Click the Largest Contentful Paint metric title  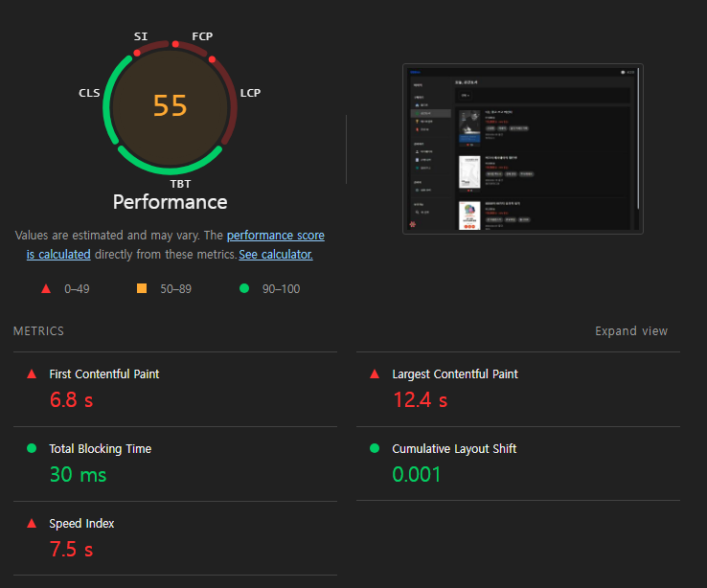click(x=455, y=374)
